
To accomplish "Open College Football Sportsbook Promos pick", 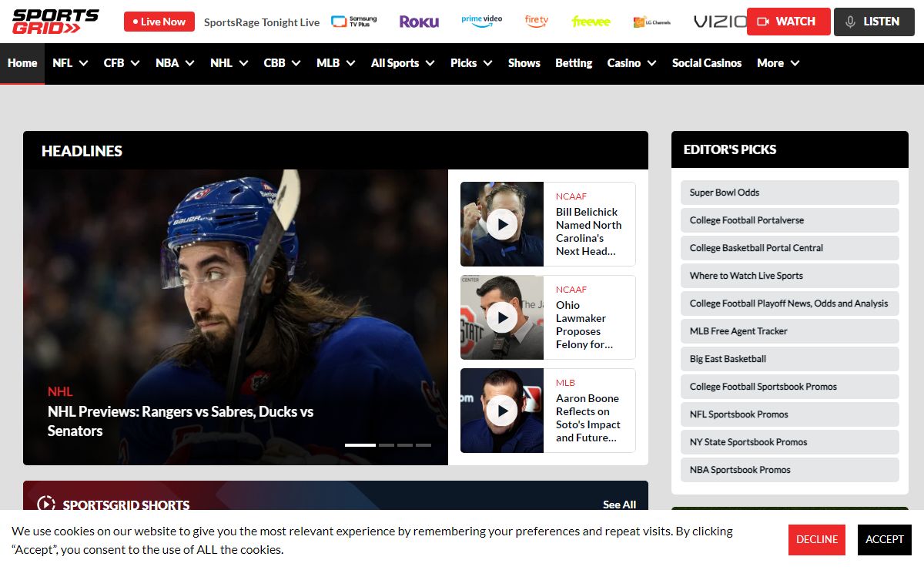I will [x=790, y=387].
